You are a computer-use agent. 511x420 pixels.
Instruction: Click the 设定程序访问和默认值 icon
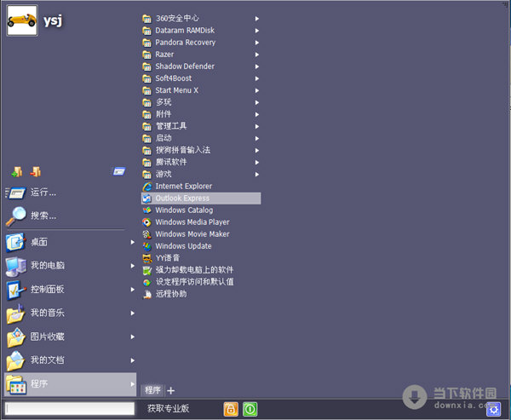coord(147,282)
